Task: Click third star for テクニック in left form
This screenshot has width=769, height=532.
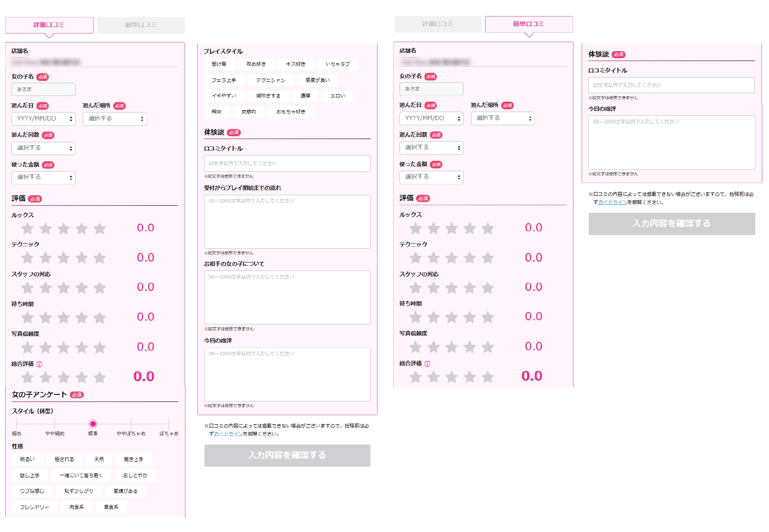Action: pyautogui.click(x=63, y=258)
